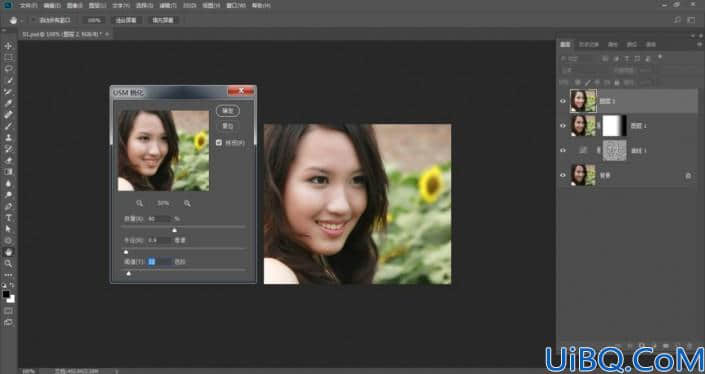
Task: Click the radius slider handle in USM dialog
Action: click(x=125, y=252)
